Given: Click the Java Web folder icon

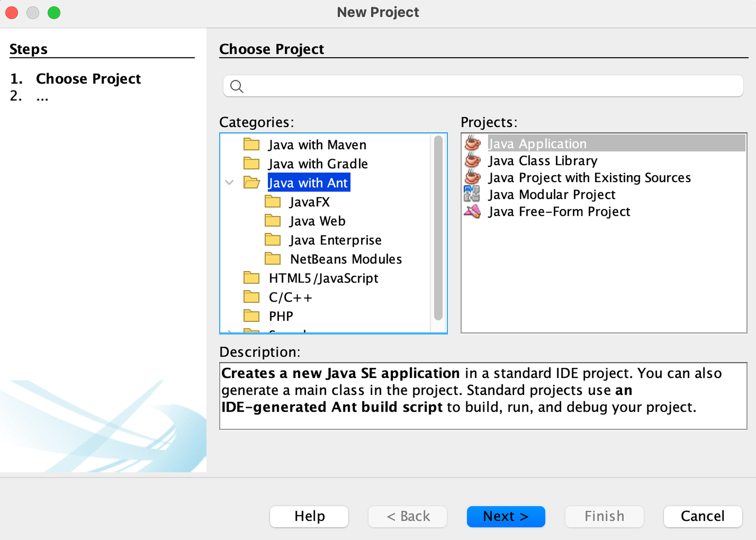Looking at the screenshot, I should coord(273,220).
